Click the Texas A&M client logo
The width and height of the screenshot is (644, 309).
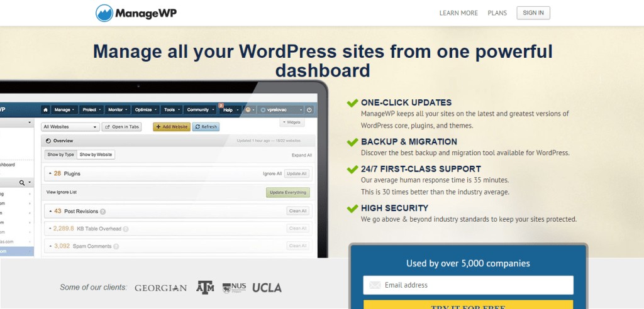pos(205,287)
